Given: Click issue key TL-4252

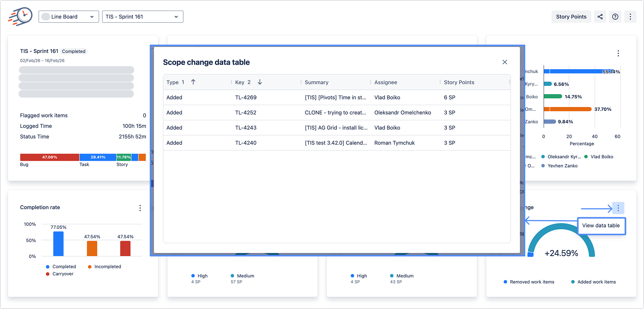Looking at the screenshot, I should tap(246, 113).
